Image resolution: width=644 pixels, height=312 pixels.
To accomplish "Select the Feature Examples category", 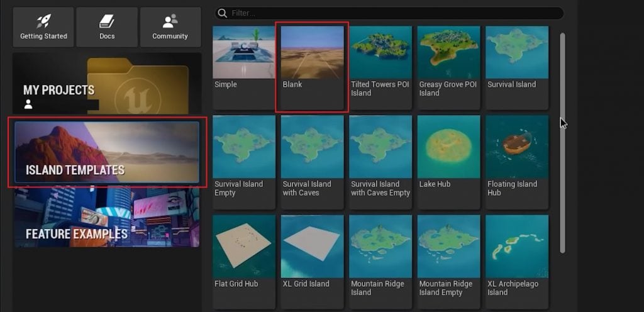I will pyautogui.click(x=107, y=216).
